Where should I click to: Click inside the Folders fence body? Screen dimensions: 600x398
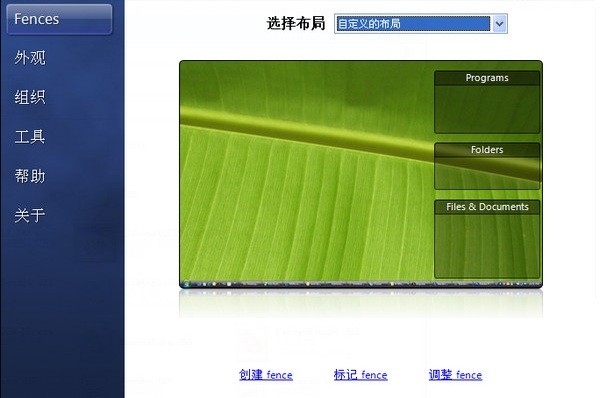pos(487,173)
